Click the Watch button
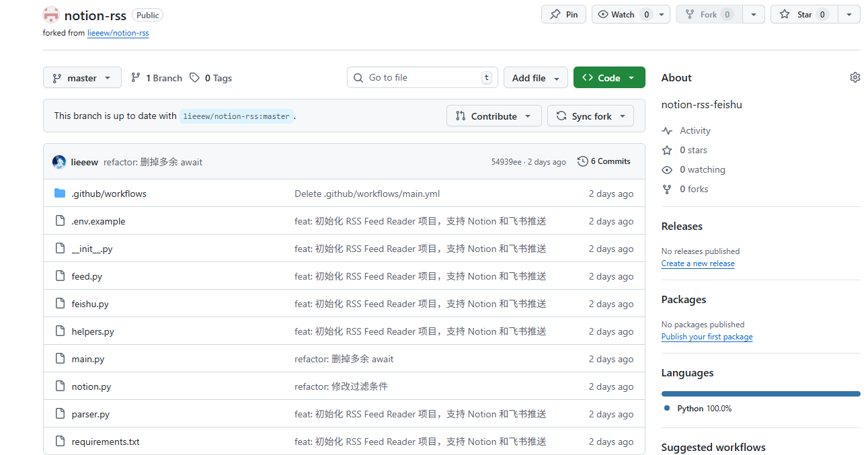This screenshot has width=868, height=455. pyautogui.click(x=623, y=14)
